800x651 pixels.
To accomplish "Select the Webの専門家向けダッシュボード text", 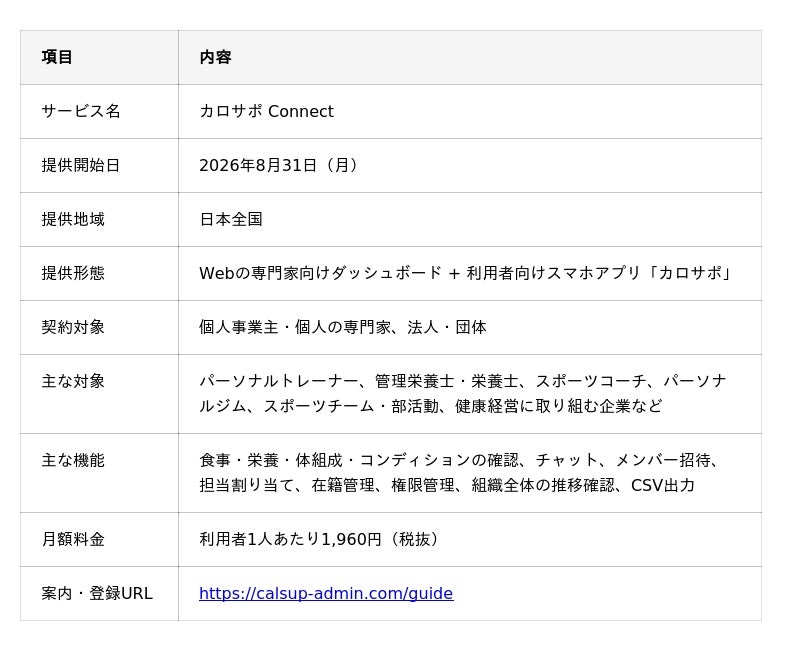I will pyautogui.click(x=320, y=273).
